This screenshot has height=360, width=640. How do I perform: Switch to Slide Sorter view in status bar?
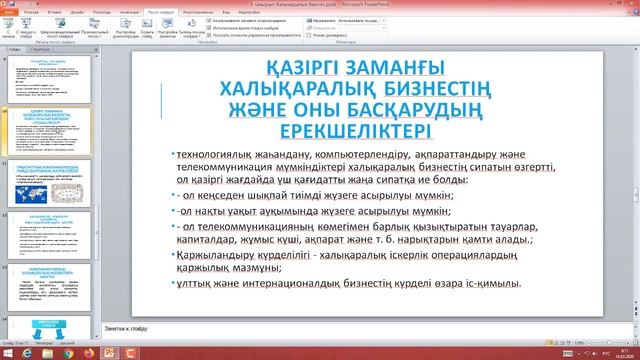coord(556,343)
